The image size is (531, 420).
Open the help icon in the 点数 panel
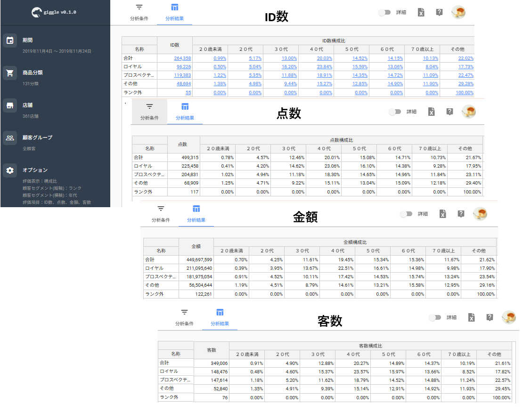click(x=449, y=112)
